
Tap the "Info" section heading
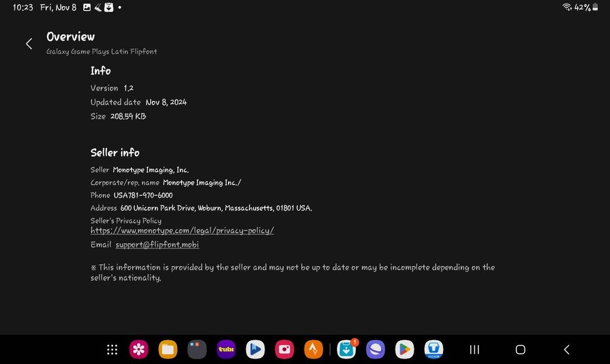coord(100,71)
